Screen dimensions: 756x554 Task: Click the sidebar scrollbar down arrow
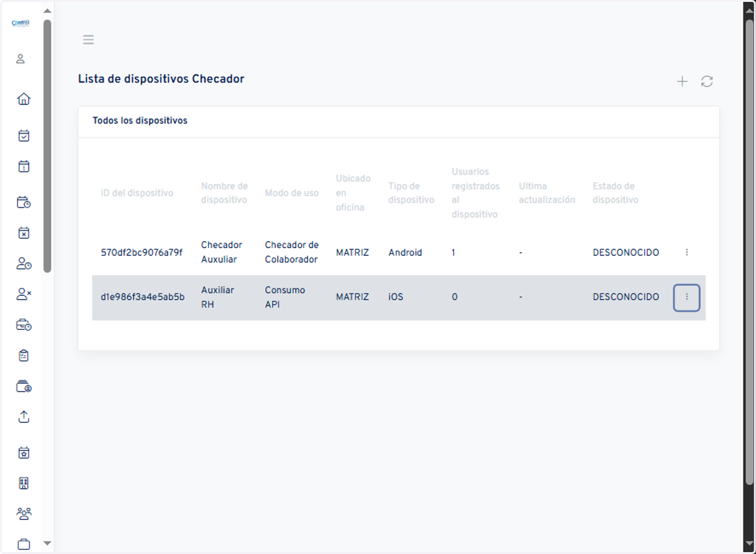tap(47, 543)
